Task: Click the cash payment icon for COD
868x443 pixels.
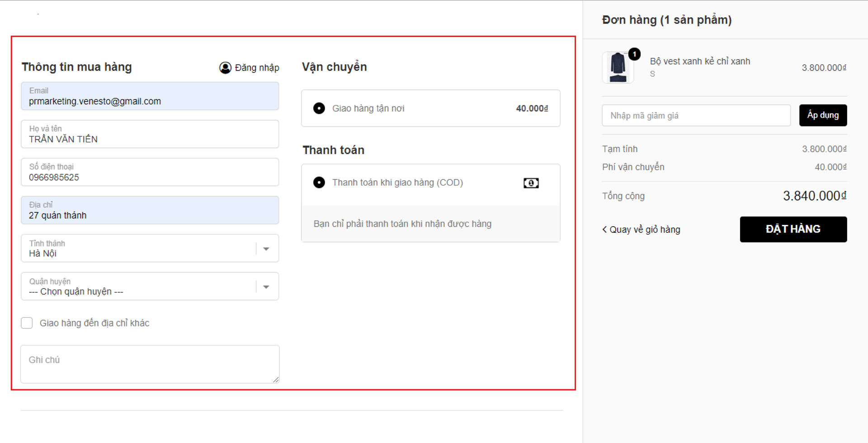Action: pyautogui.click(x=531, y=183)
